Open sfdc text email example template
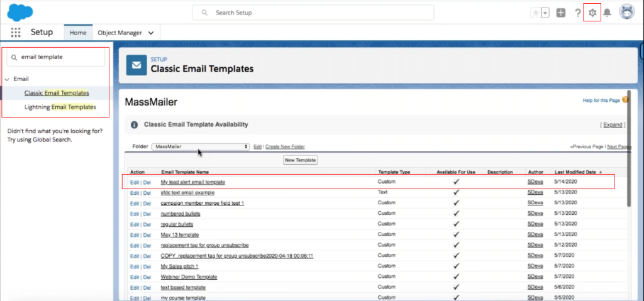Image resolution: width=644 pixels, height=301 pixels. click(187, 192)
